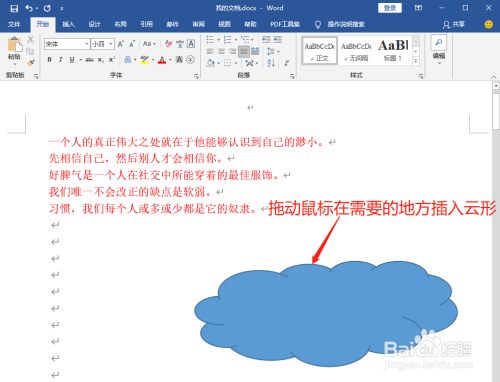The image size is (500, 382).
Task: Click the Text Effects icon
Action: 127,60
